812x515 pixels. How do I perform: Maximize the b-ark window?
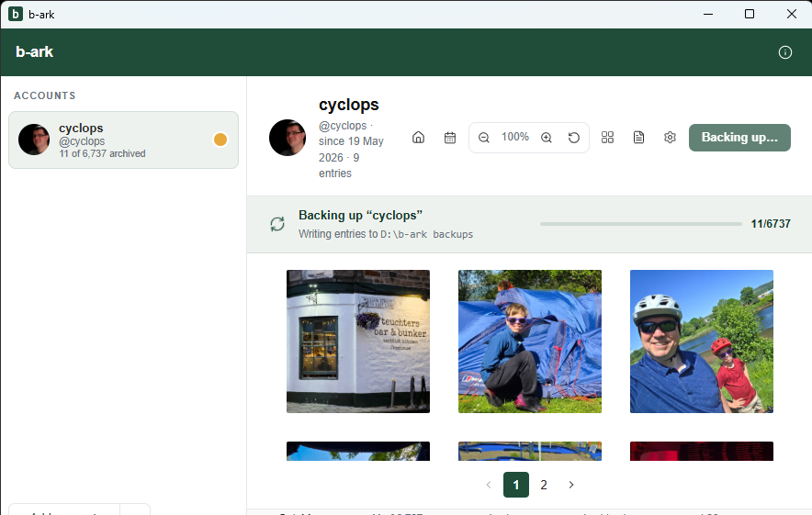(x=750, y=14)
